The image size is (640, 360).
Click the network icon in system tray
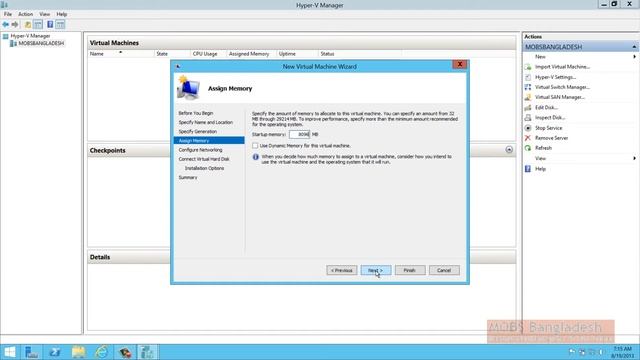pos(591,352)
